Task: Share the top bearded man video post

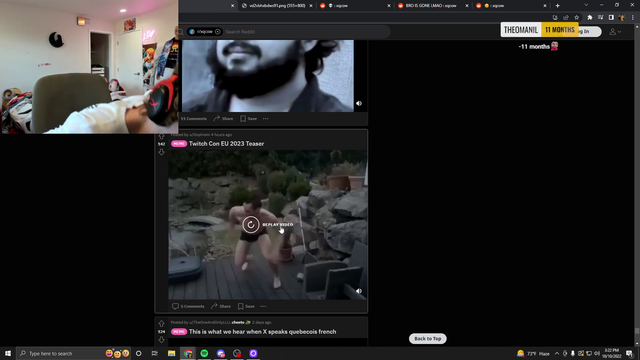Action: (223, 118)
